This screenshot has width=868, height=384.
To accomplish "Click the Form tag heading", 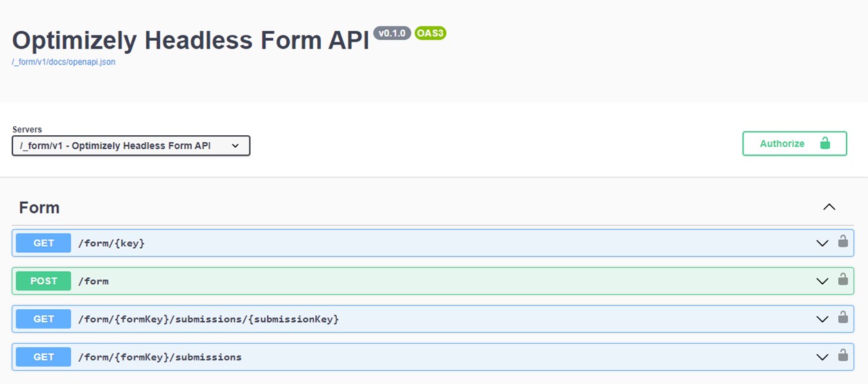I will (39, 207).
